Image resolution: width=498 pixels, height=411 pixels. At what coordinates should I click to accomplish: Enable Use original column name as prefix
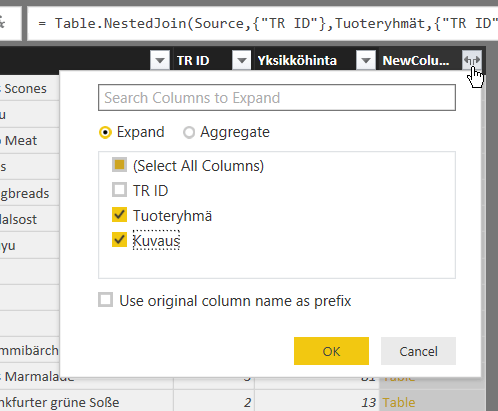[106, 299]
